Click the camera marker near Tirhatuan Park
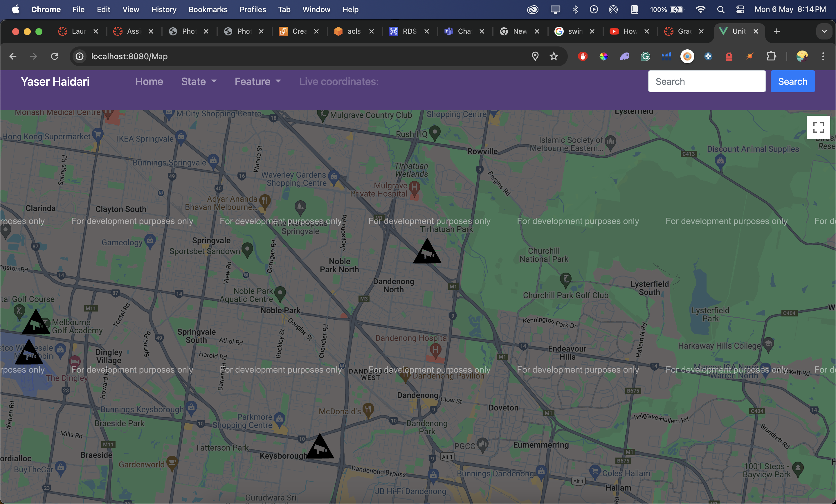The image size is (836, 504). [x=427, y=251]
